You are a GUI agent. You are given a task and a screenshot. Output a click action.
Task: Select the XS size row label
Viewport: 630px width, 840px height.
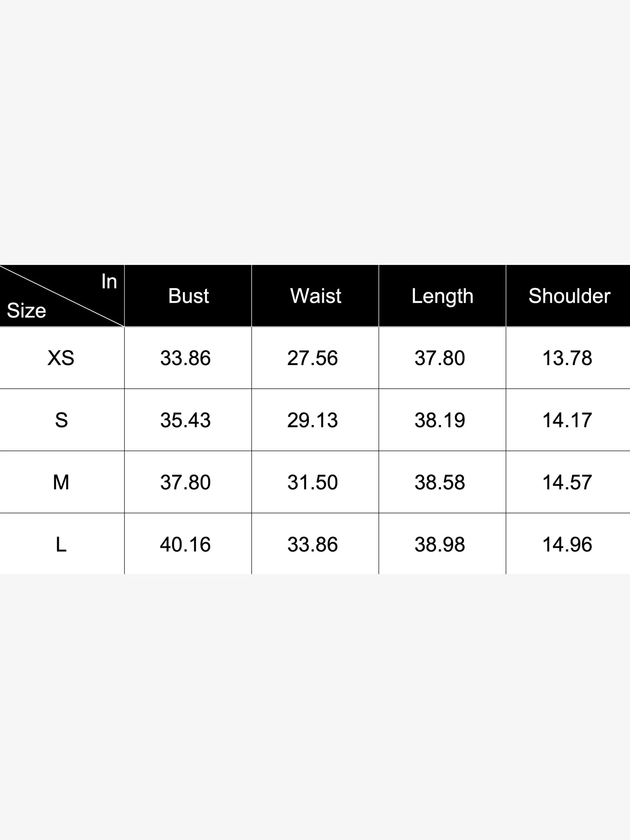click(61, 358)
